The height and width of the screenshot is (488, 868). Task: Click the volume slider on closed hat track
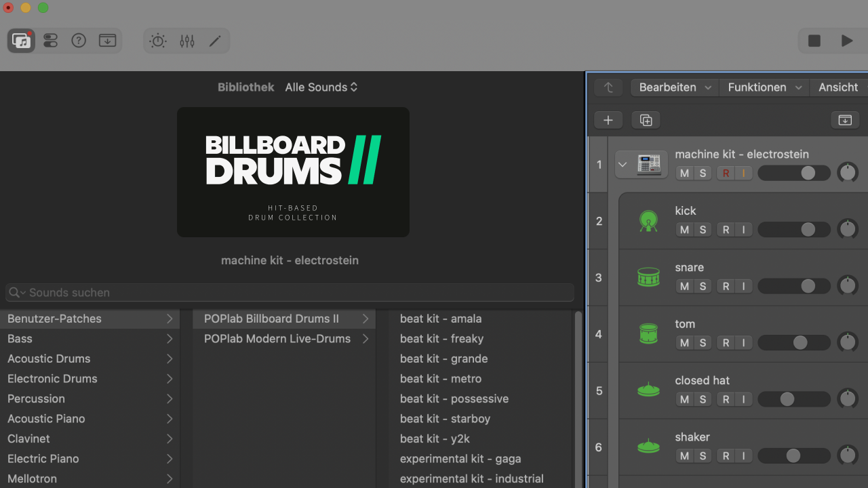[794, 399]
